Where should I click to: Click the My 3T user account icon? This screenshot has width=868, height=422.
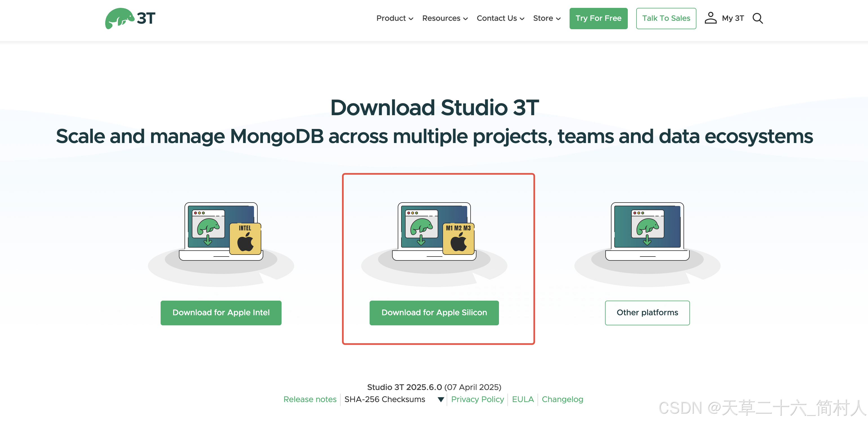point(710,18)
